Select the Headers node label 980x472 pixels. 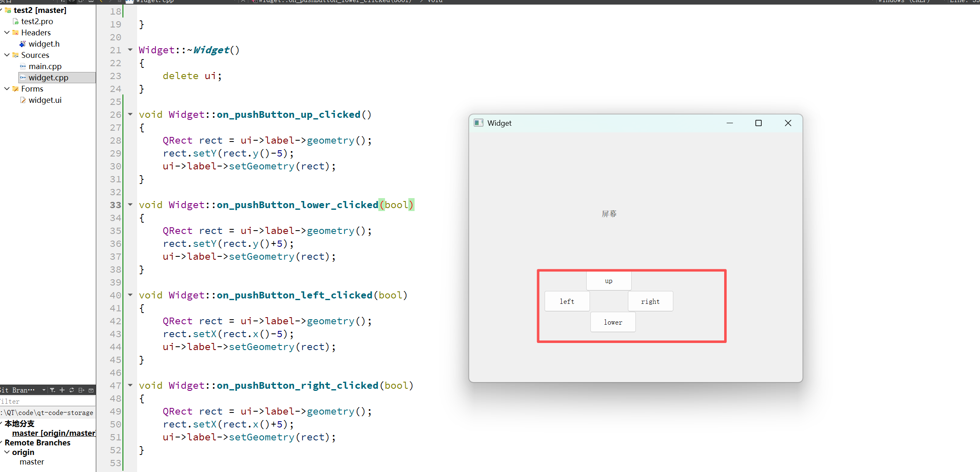(x=36, y=32)
